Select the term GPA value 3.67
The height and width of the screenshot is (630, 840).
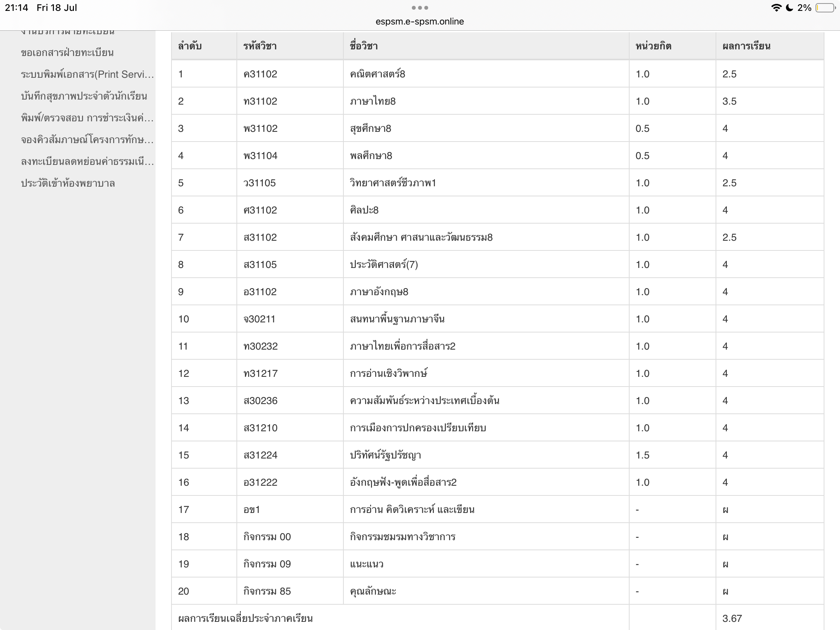tap(732, 618)
